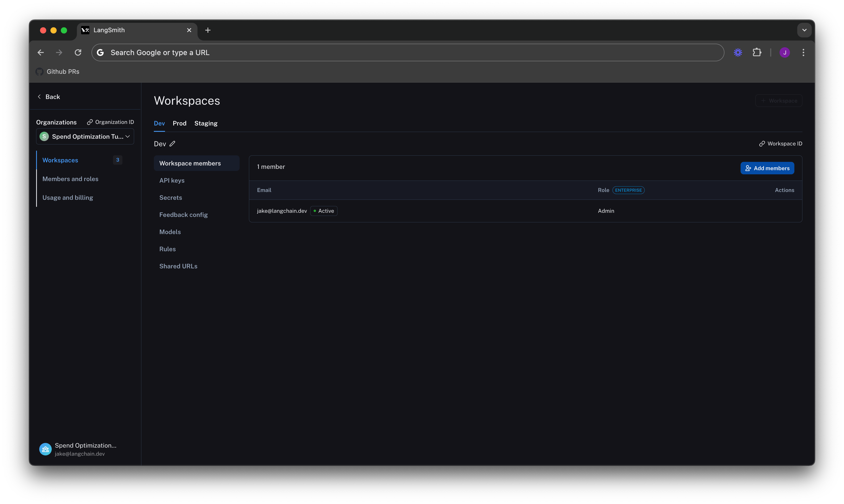
Task: Click the Google icon in address bar
Action: pyautogui.click(x=100, y=52)
